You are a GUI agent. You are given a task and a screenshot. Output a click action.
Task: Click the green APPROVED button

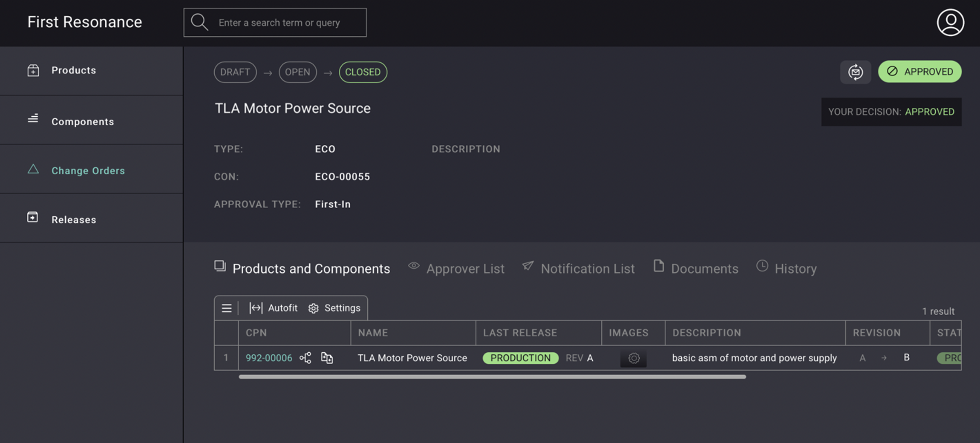click(919, 72)
